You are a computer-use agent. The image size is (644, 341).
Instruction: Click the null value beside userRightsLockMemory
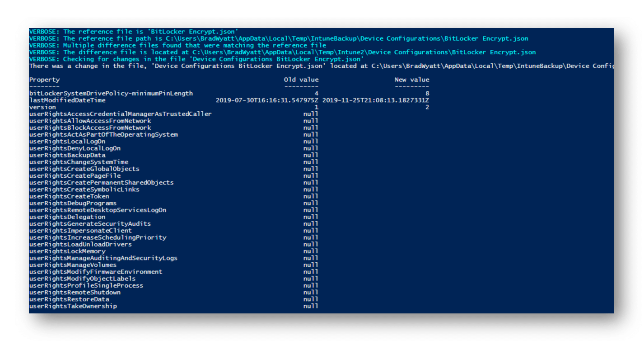[311, 251]
